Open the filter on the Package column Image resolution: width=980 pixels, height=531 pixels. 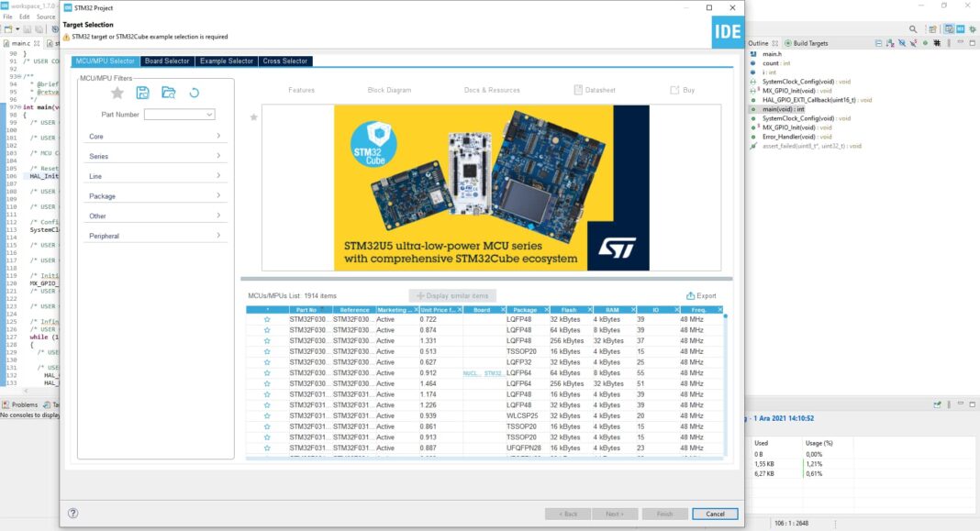click(x=548, y=309)
